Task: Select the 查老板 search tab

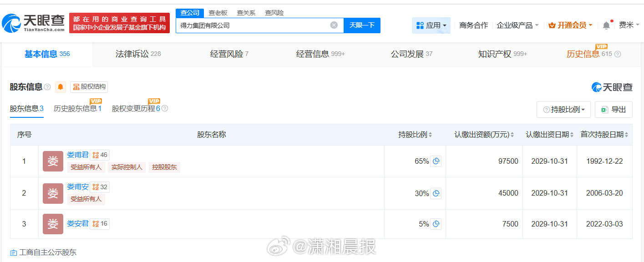Action: tap(218, 13)
